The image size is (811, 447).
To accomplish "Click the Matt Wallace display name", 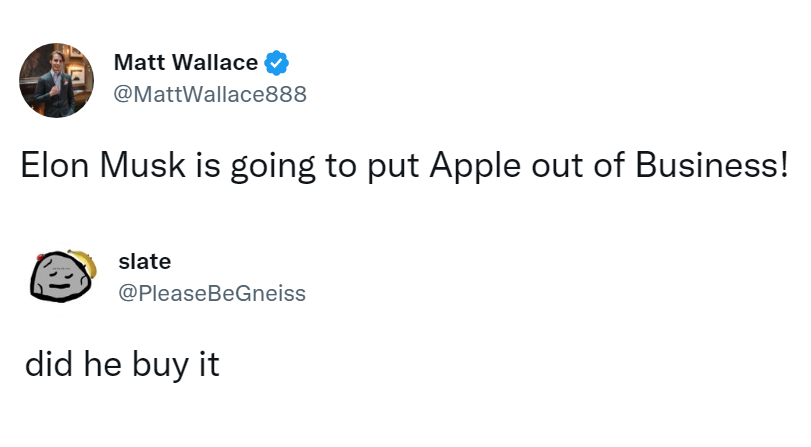I will click(x=186, y=63).
